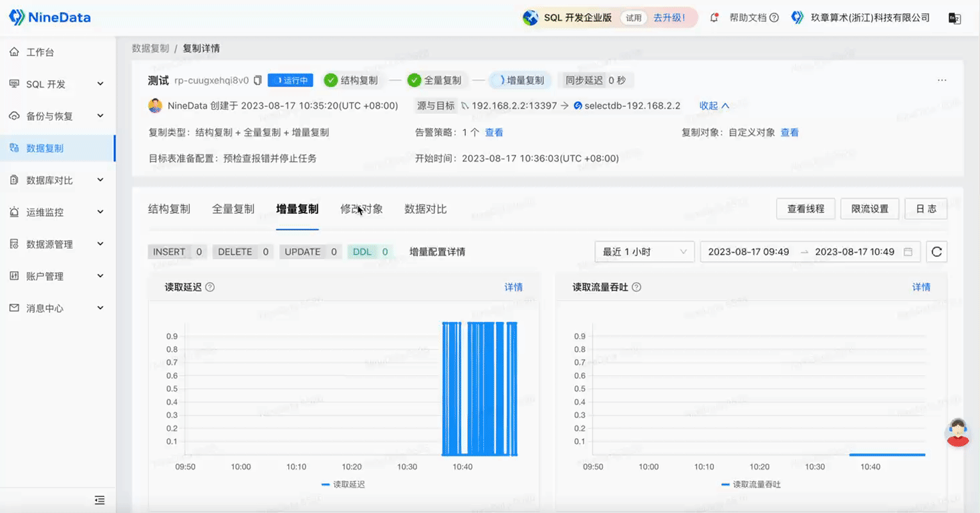This screenshot has height=513, width=980.
Task: Open the three-dots more options menu
Action: pyautogui.click(x=942, y=80)
